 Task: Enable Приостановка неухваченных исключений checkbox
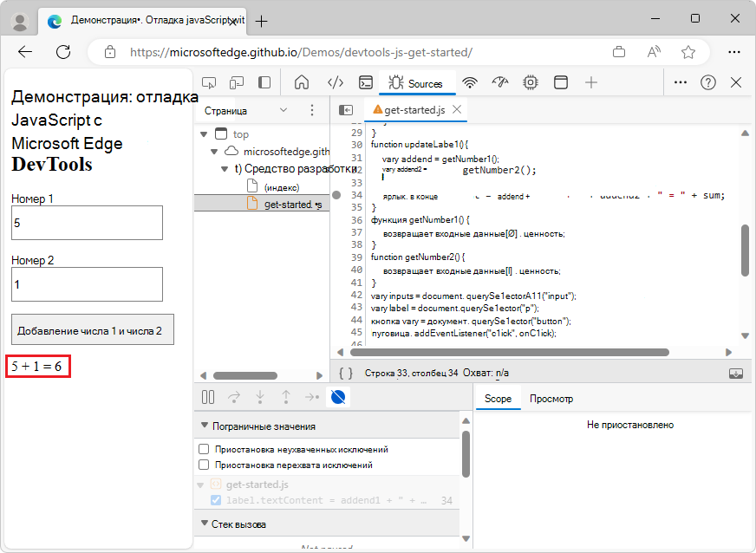[204, 449]
